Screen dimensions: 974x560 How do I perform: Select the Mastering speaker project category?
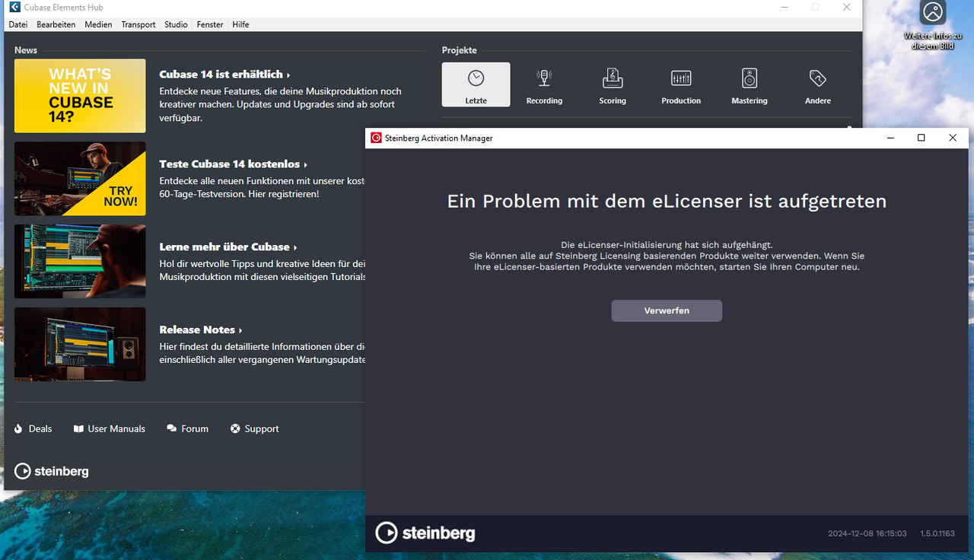click(x=750, y=84)
